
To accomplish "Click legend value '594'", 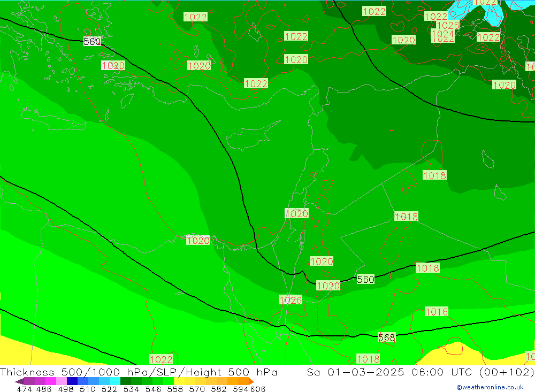I will click(241, 389).
